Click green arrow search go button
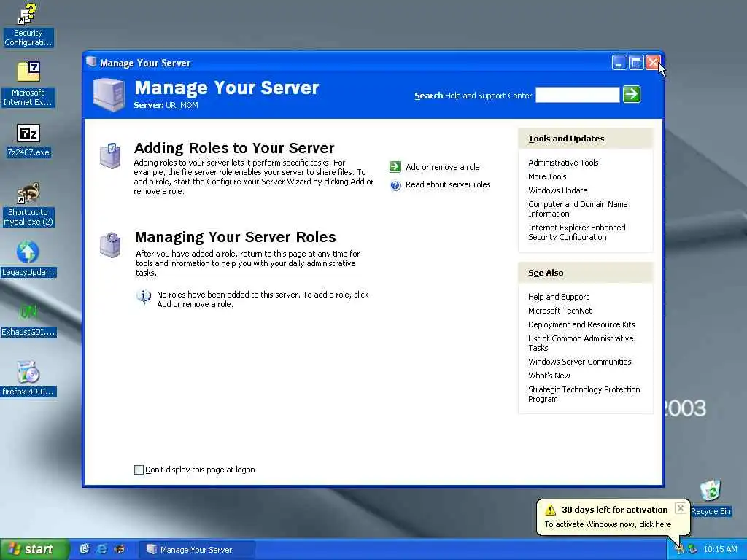747x560 pixels. (632, 94)
